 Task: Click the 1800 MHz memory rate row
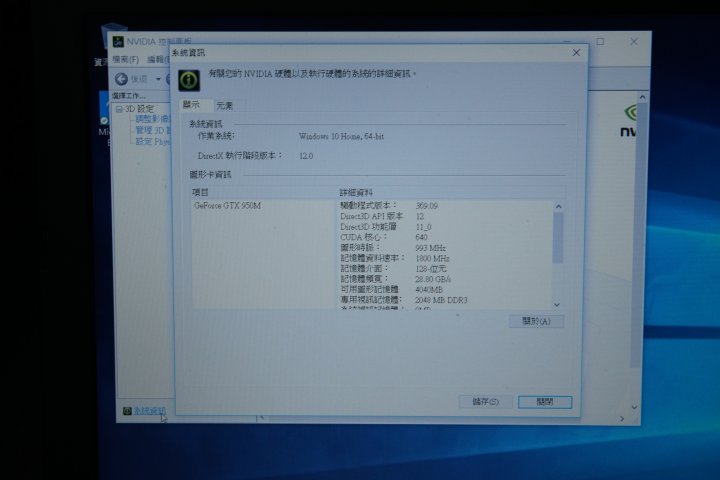(394, 259)
